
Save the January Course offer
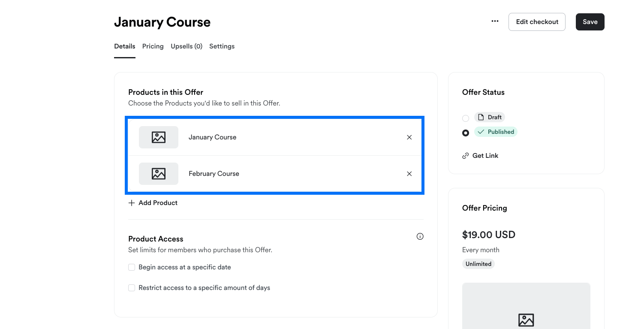pyautogui.click(x=590, y=21)
